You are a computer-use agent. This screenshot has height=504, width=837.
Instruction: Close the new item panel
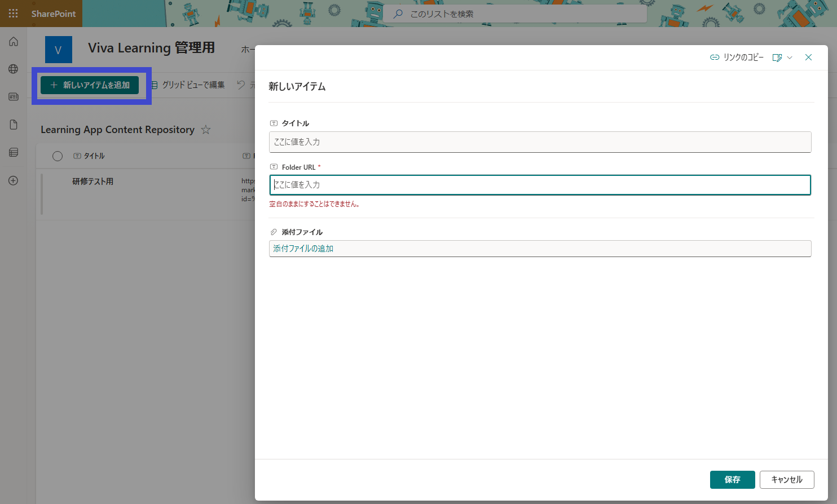click(x=808, y=58)
